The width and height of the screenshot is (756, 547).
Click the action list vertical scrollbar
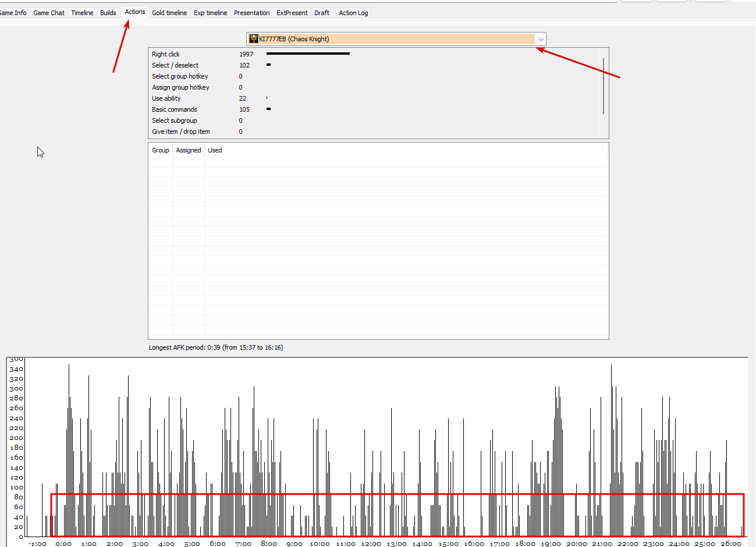pyautogui.click(x=604, y=86)
